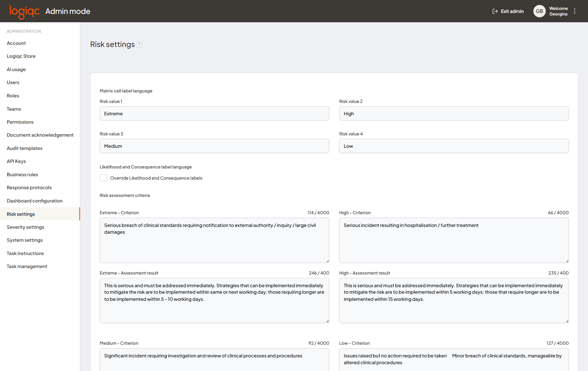Go to Document acknowledgement

coord(40,135)
